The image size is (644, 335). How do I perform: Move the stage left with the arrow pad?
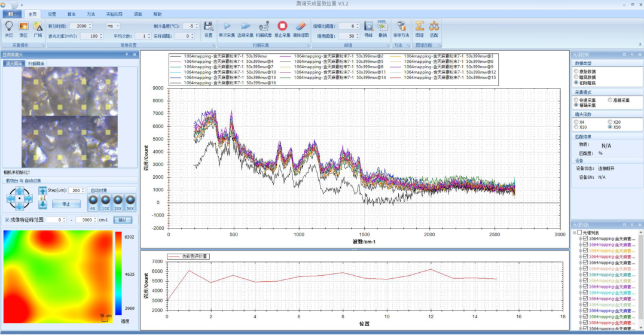pyautogui.click(x=11, y=199)
